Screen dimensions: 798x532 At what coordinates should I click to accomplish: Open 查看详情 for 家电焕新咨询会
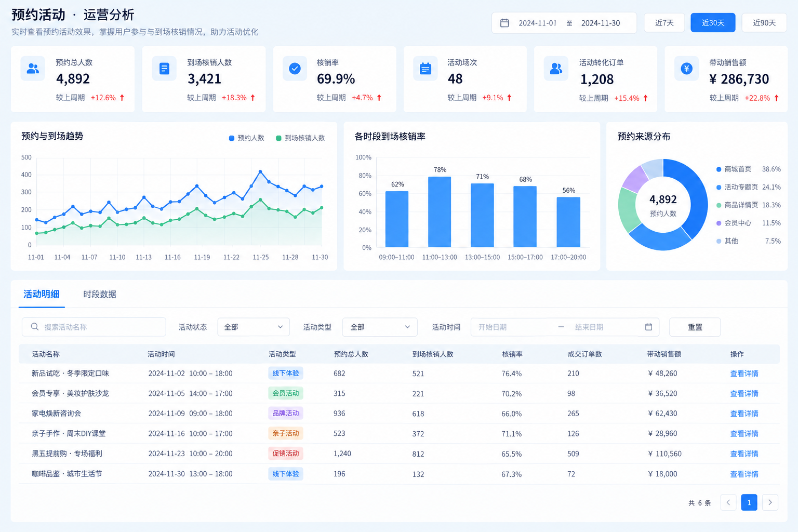[x=744, y=414]
